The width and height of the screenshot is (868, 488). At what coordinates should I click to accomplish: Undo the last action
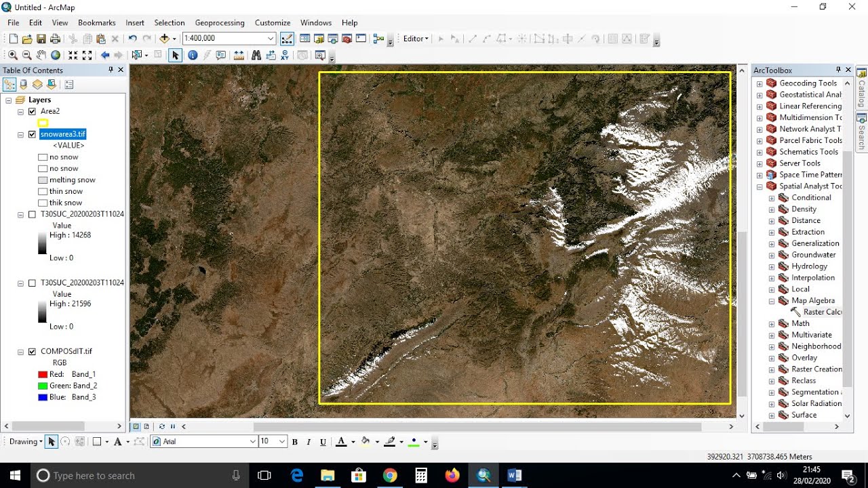point(132,39)
